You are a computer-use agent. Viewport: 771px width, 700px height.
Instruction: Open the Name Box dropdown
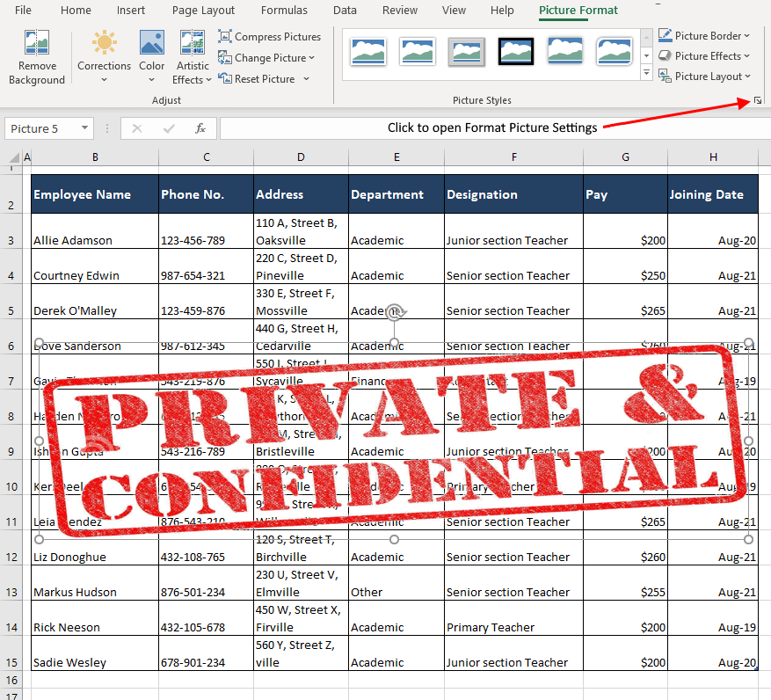pyautogui.click(x=86, y=128)
